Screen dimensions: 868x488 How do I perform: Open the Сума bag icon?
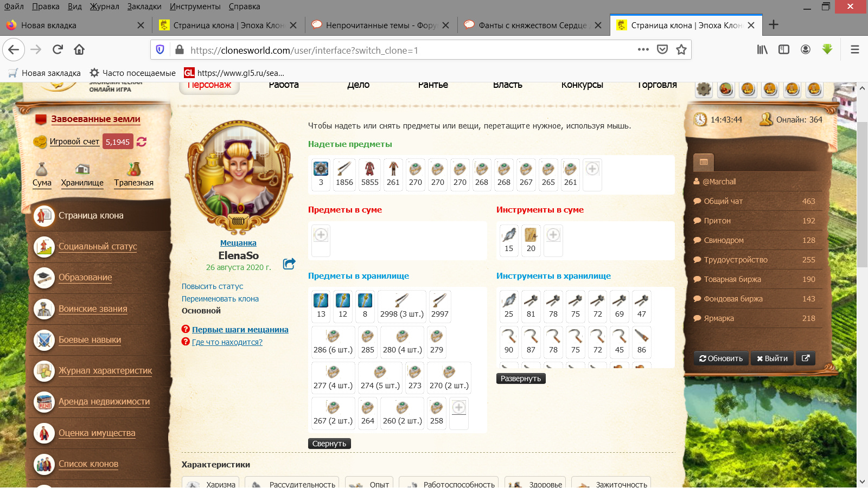pos(42,169)
